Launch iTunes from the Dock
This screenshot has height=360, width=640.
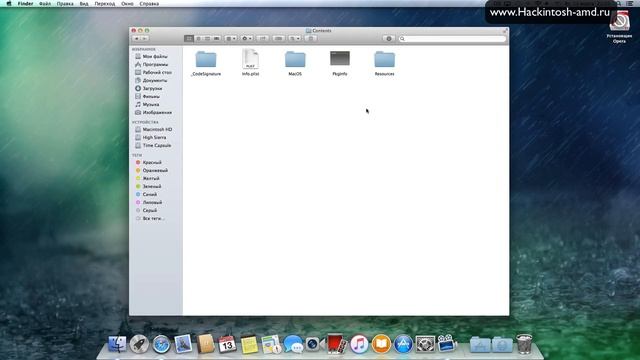pyautogui.click(x=359, y=344)
